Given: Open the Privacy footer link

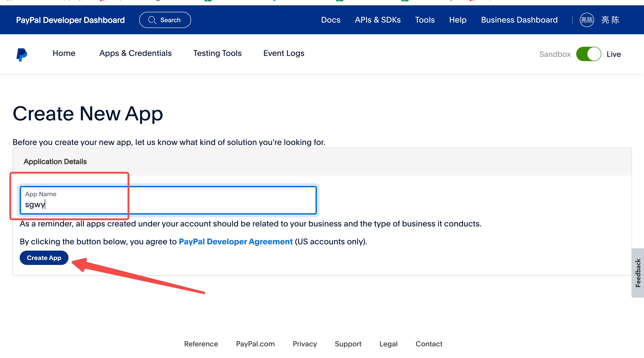Looking at the screenshot, I should coord(305,344).
